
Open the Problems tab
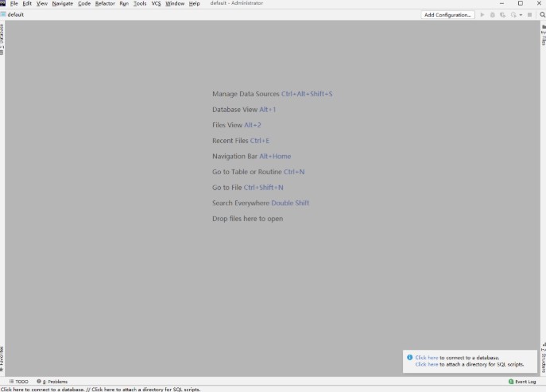(52, 382)
